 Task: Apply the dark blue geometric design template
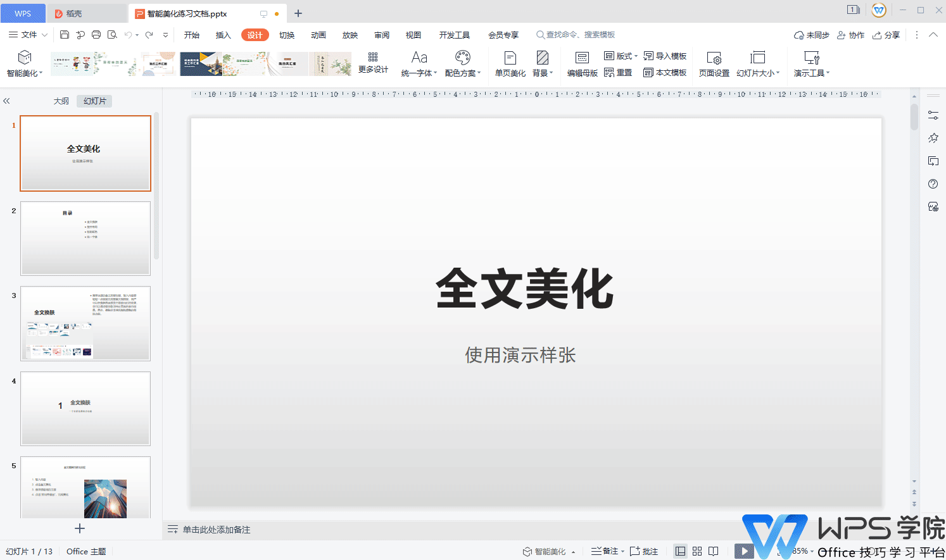pyautogui.click(x=201, y=64)
